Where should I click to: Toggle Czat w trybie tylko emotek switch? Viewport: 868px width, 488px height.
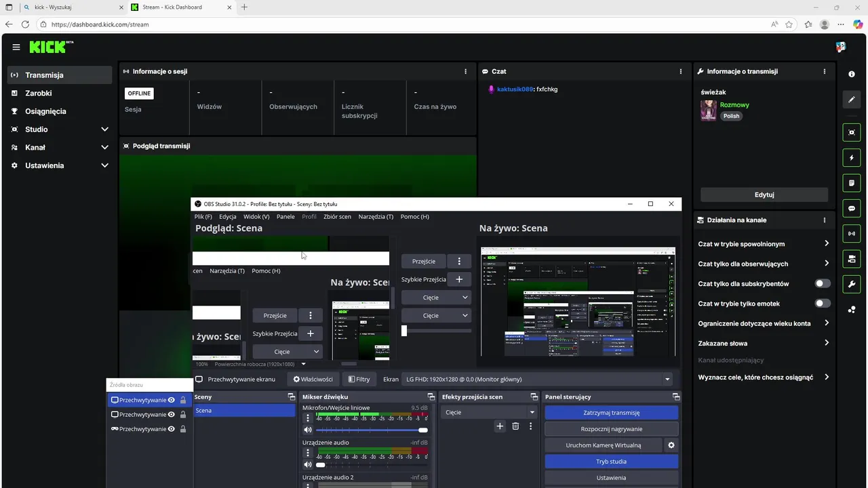[822, 304]
